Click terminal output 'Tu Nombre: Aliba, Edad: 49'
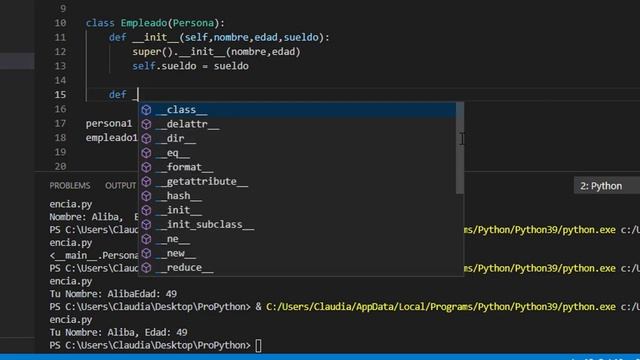The width and height of the screenshot is (640, 360). (118, 332)
